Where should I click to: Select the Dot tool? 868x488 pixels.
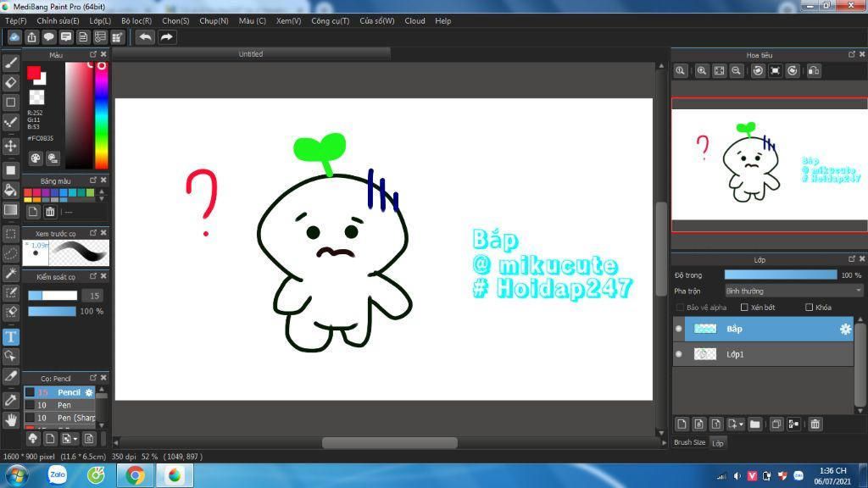(10, 122)
